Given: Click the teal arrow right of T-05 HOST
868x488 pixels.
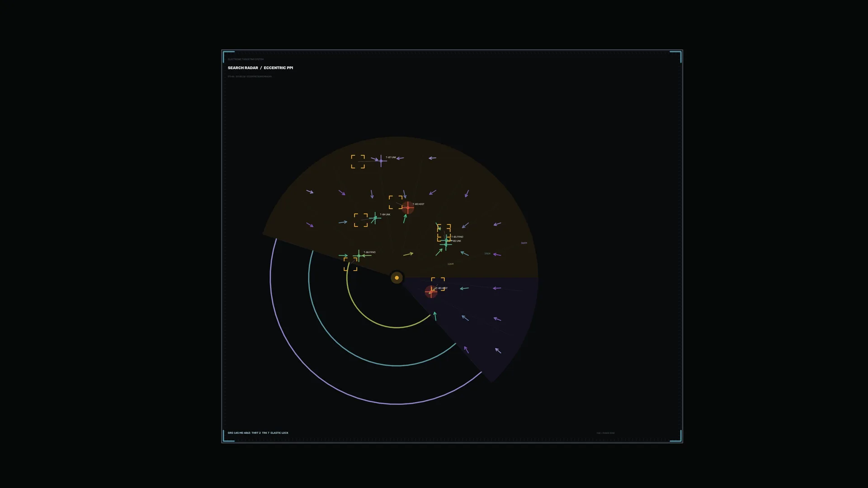Looking at the screenshot, I should click(464, 288).
